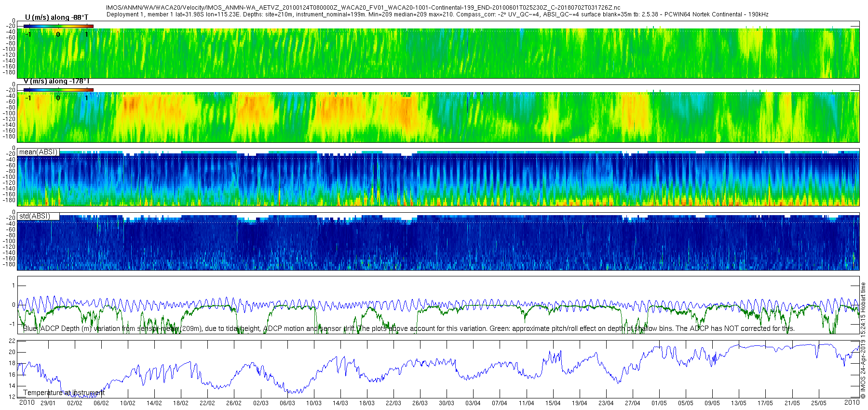The height and width of the screenshot is (410, 868).
Task: Click the '27/04' date tick
Action: coord(632,403)
